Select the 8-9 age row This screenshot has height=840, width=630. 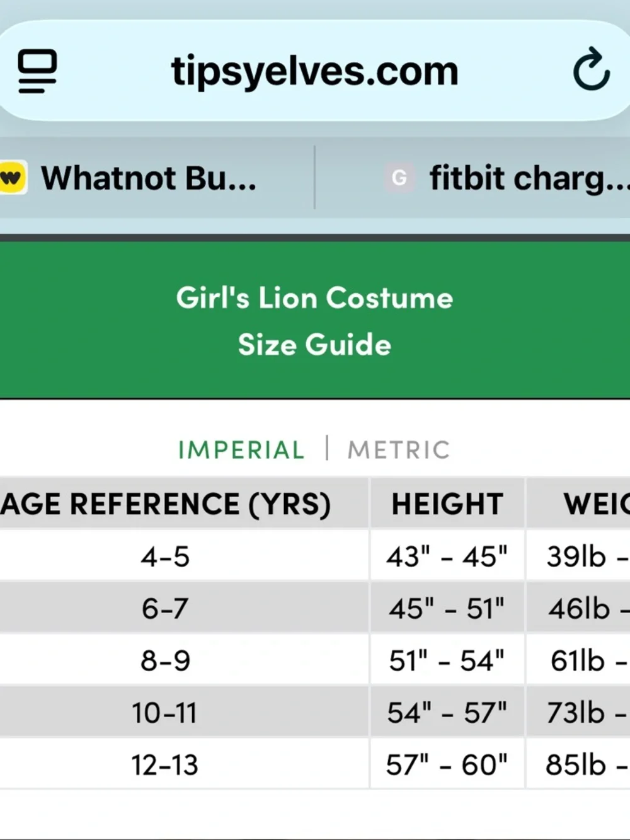(315, 660)
